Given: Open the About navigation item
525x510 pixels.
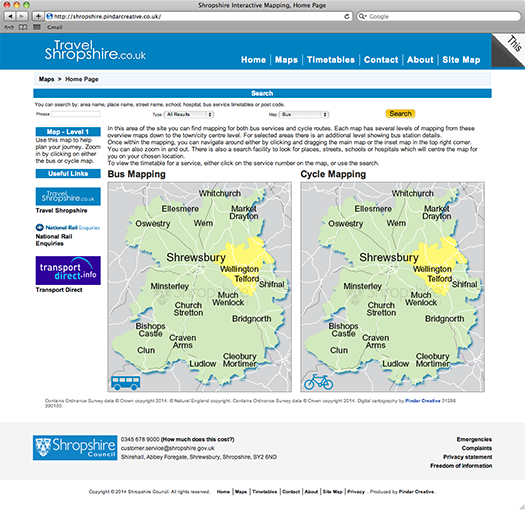Looking at the screenshot, I should [420, 60].
